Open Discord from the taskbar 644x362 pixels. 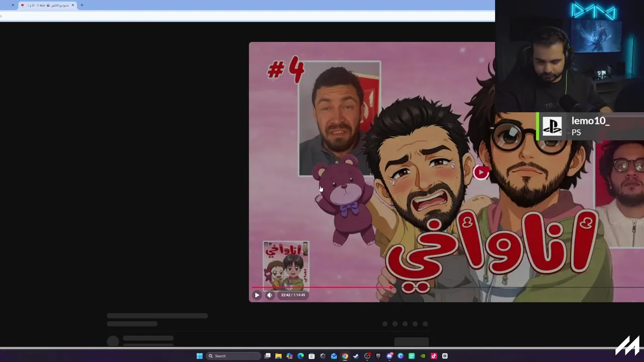pos(389,356)
